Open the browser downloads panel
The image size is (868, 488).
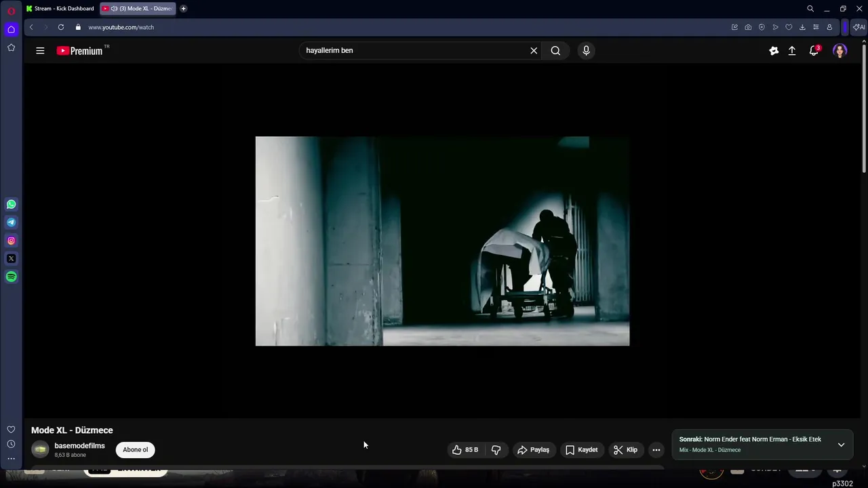coord(802,27)
